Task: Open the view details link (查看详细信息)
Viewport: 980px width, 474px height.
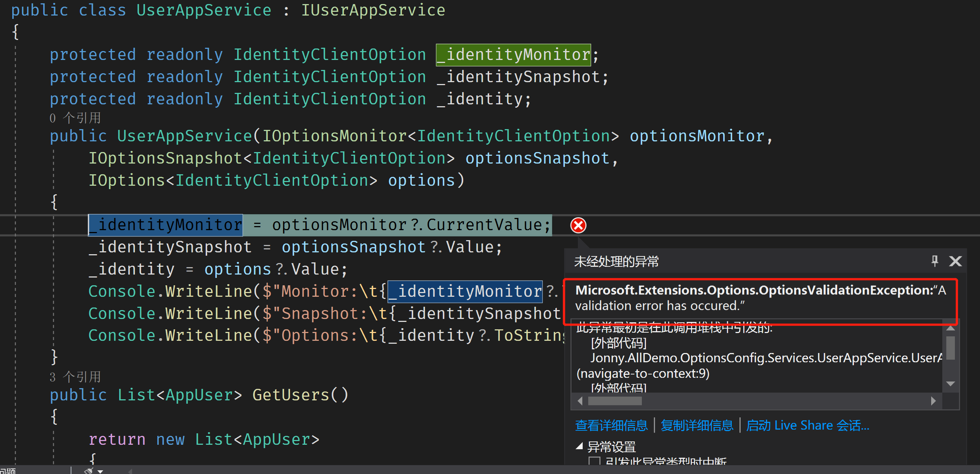Action: (611, 425)
